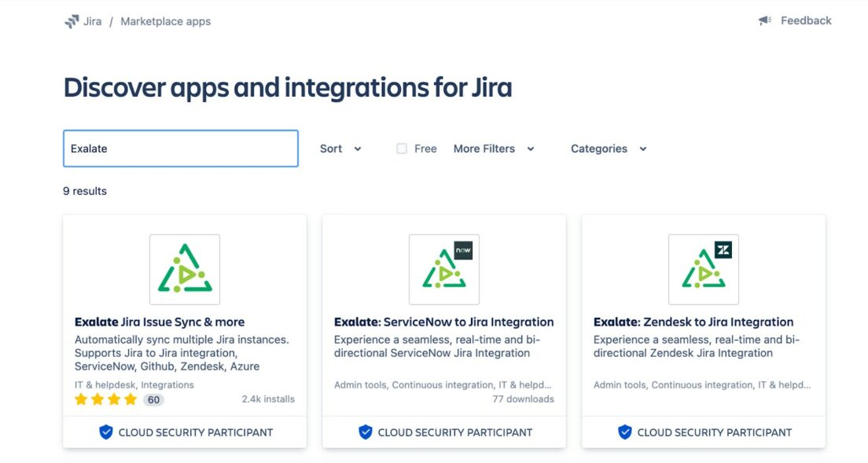Image resolution: width=868 pixels, height=463 pixels.
Task: Select Jira in the breadcrumb trail
Action: pos(93,21)
